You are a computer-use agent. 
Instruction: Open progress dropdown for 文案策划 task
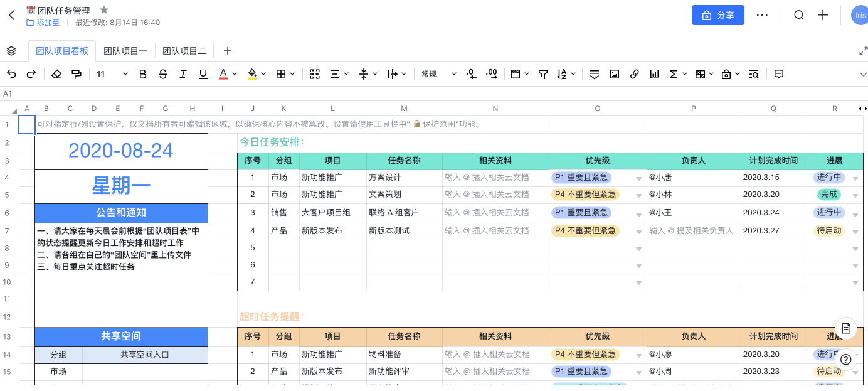tap(855, 196)
